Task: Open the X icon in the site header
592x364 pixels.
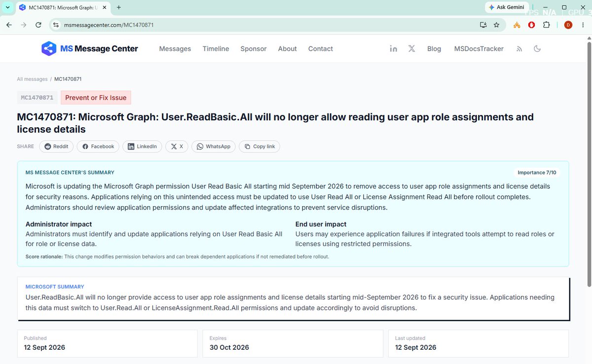Action: tap(411, 48)
